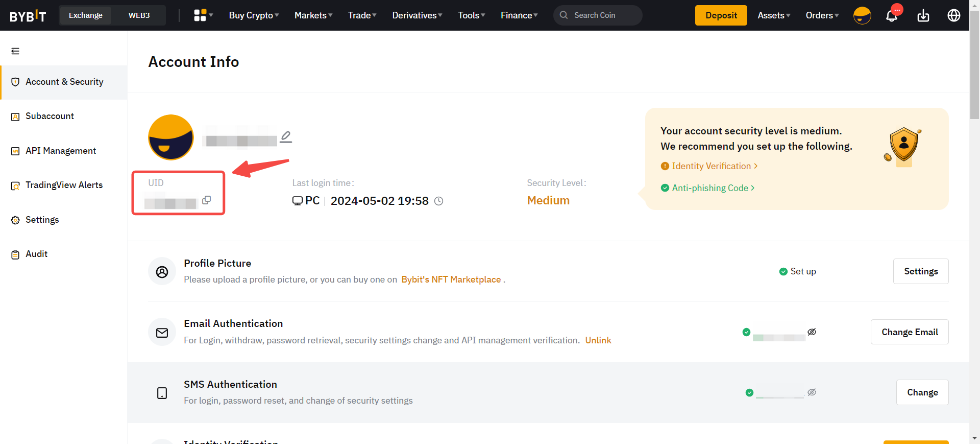Click the Change Email button
This screenshot has height=444, width=980.
[x=910, y=332]
